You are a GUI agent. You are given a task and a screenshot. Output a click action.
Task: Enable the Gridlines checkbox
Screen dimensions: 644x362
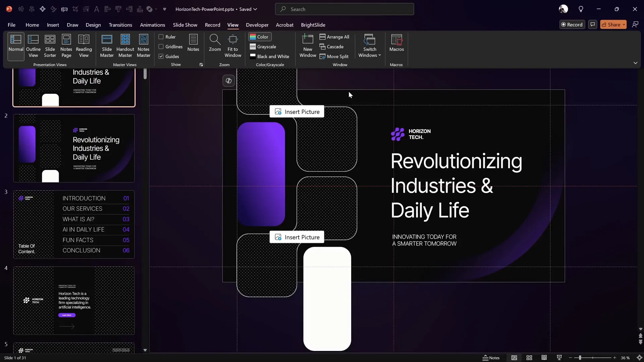161,47
